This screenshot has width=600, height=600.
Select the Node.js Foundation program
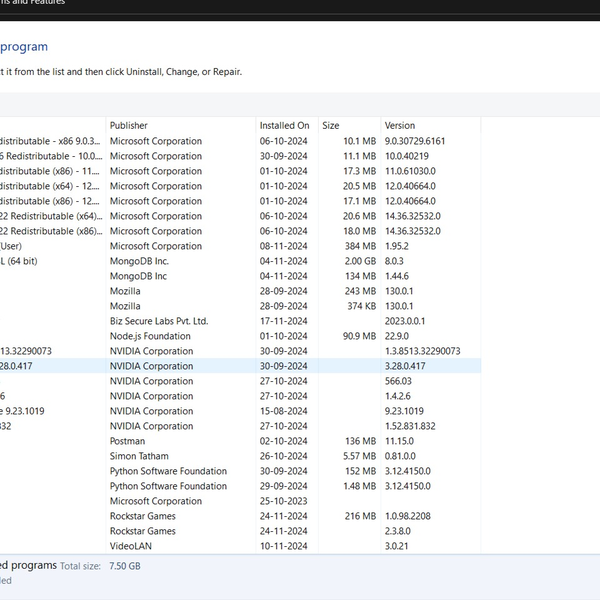pyautogui.click(x=150, y=336)
